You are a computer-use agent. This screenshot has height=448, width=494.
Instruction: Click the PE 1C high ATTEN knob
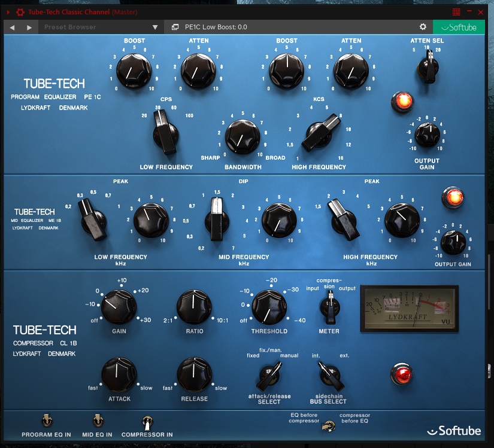(351, 70)
